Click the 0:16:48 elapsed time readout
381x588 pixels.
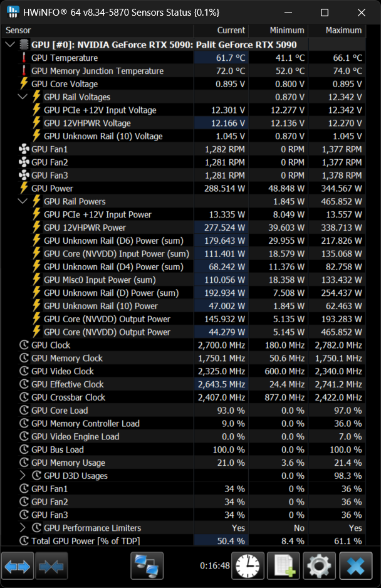point(214,565)
